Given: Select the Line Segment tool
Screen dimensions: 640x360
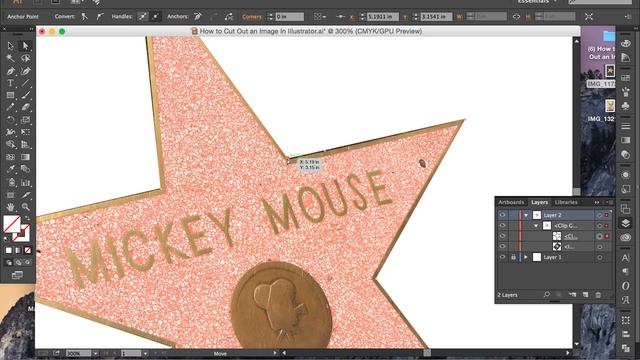Looking at the screenshot, I should (x=25, y=83).
